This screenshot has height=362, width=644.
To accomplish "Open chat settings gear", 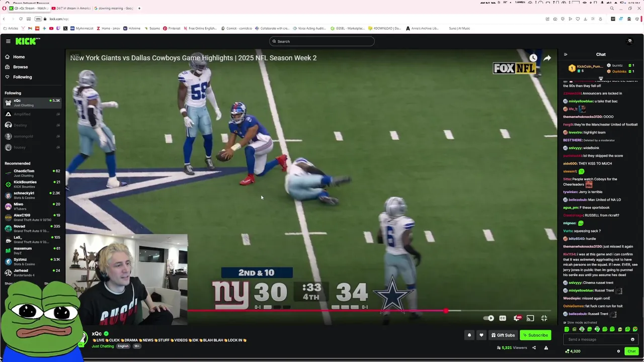I will (x=618, y=351).
